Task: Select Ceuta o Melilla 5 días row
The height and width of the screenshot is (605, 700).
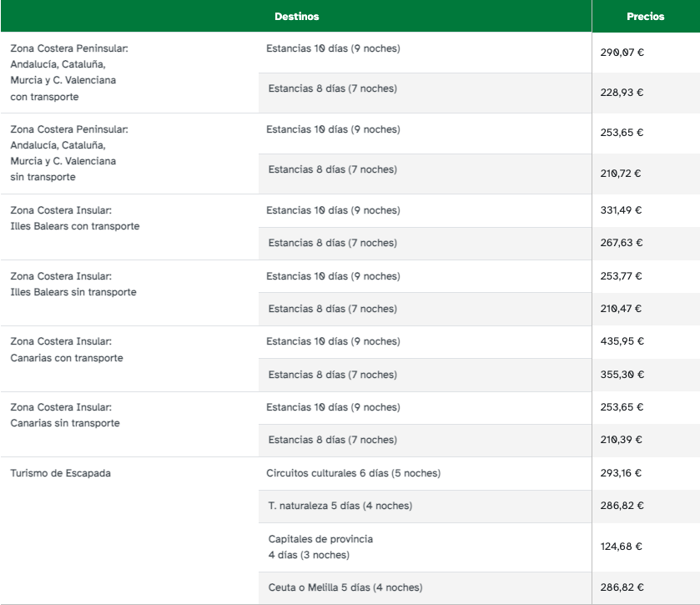Action: coord(345,587)
